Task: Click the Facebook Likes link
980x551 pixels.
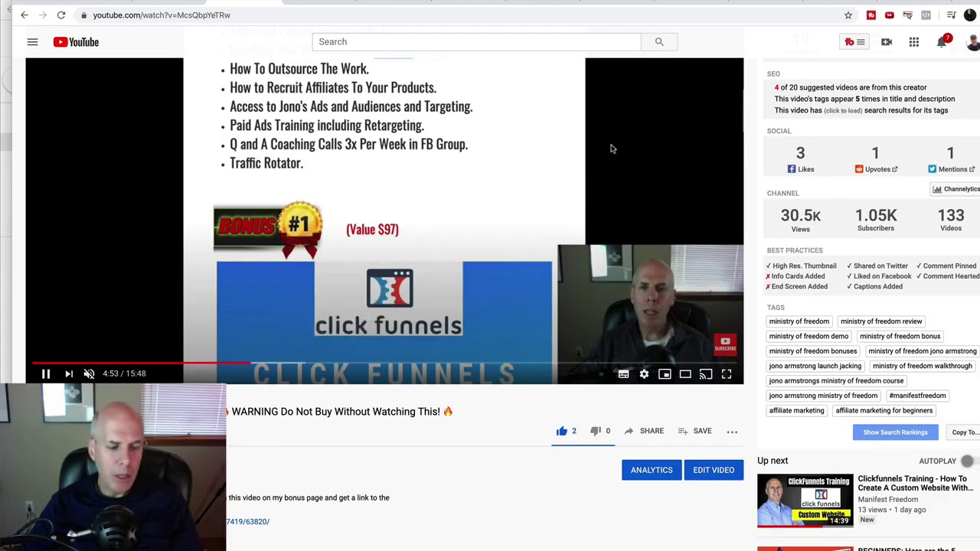Action: coord(801,169)
